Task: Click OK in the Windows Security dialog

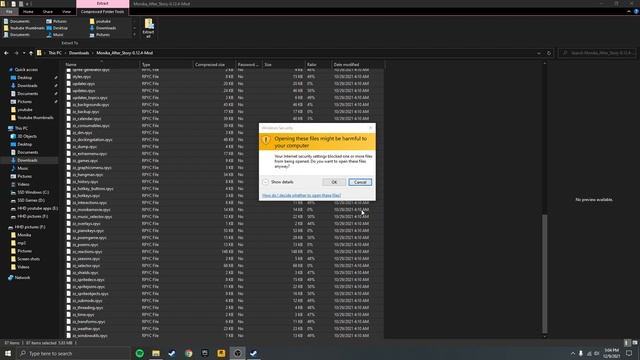Action: pyautogui.click(x=334, y=182)
